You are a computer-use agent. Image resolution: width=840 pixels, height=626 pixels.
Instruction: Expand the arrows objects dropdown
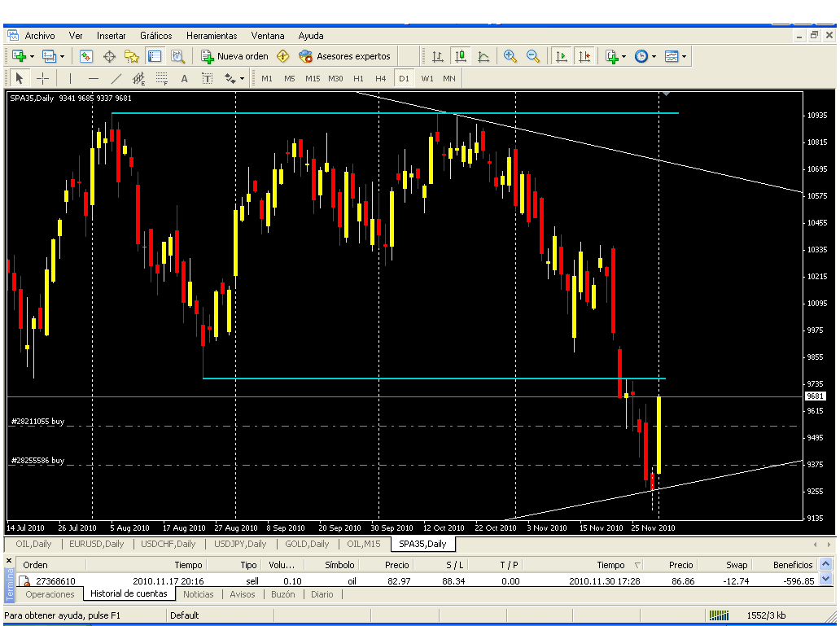coord(242,78)
